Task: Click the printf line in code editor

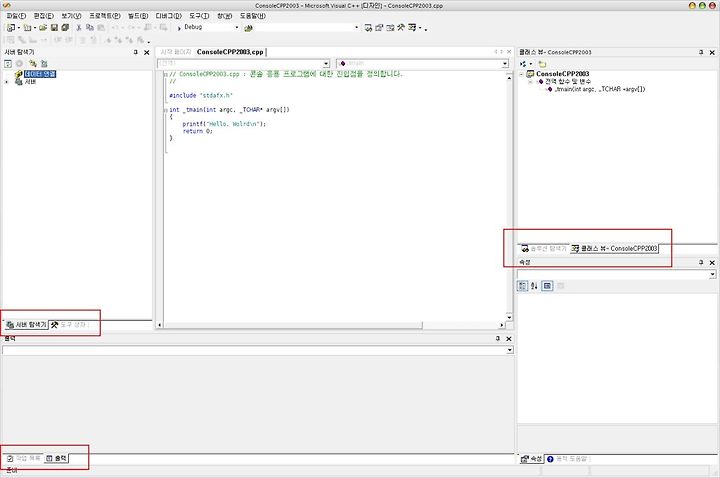Action: (224, 124)
